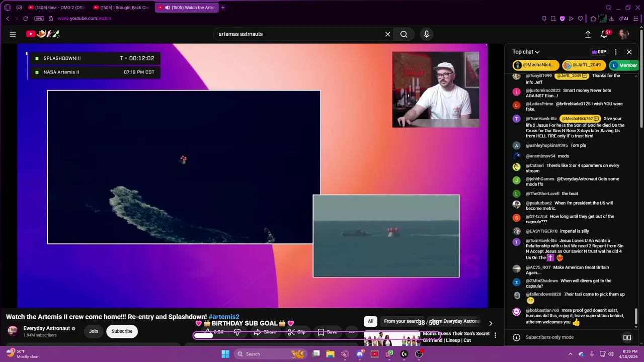The height and width of the screenshot is (362, 644).
Task: Click the live chat scrollbar
Action: coord(636,317)
